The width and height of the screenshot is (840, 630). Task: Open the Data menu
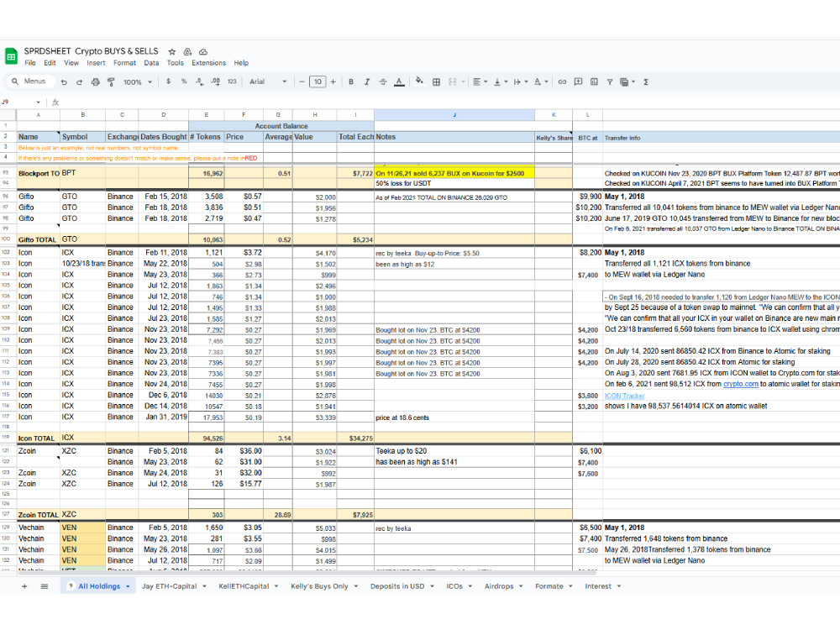click(x=151, y=63)
